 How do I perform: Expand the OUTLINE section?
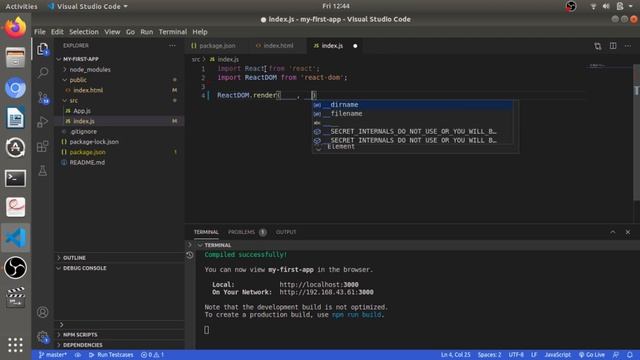(118, 258)
